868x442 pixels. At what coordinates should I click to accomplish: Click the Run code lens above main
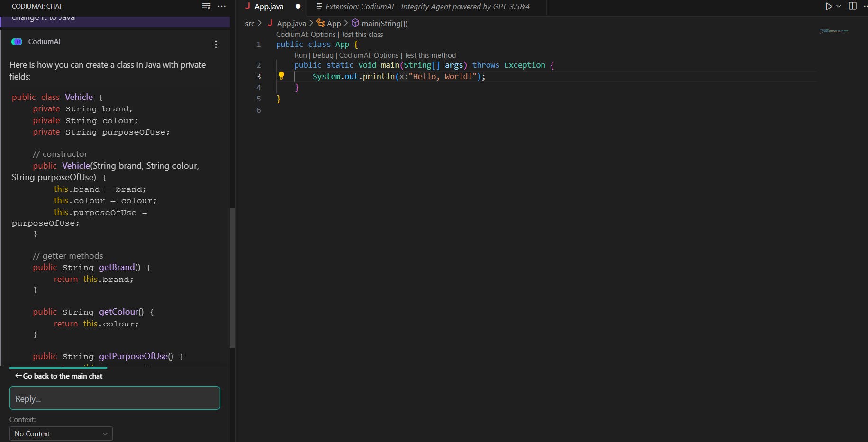click(x=300, y=55)
